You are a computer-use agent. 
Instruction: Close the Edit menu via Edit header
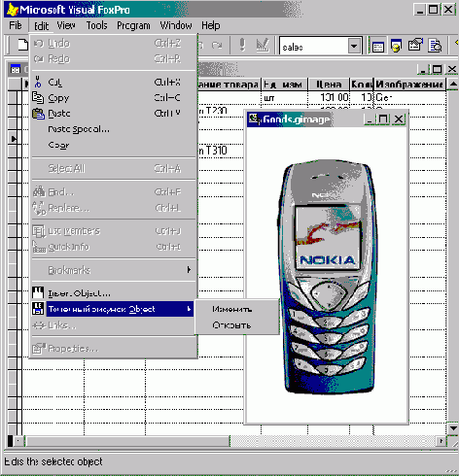41,25
